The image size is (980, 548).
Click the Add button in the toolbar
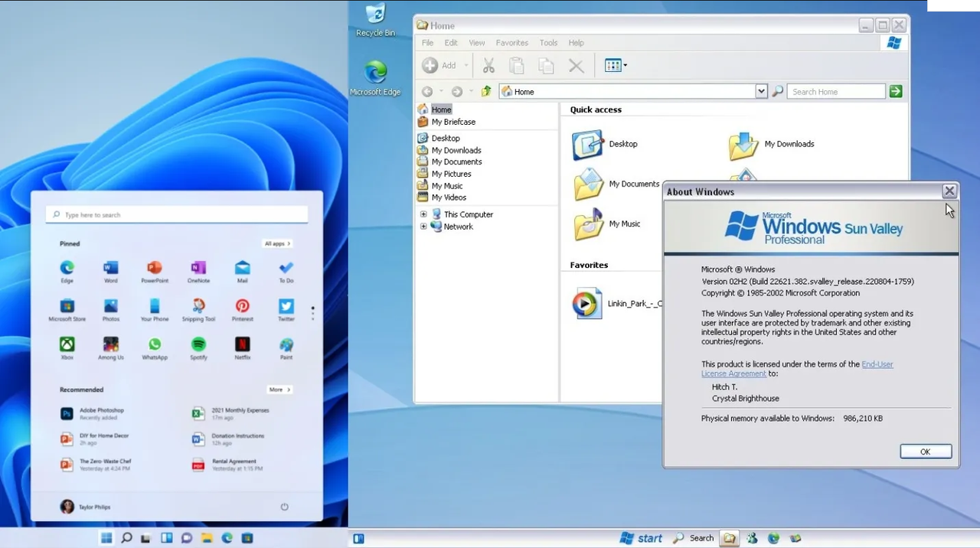coord(439,66)
